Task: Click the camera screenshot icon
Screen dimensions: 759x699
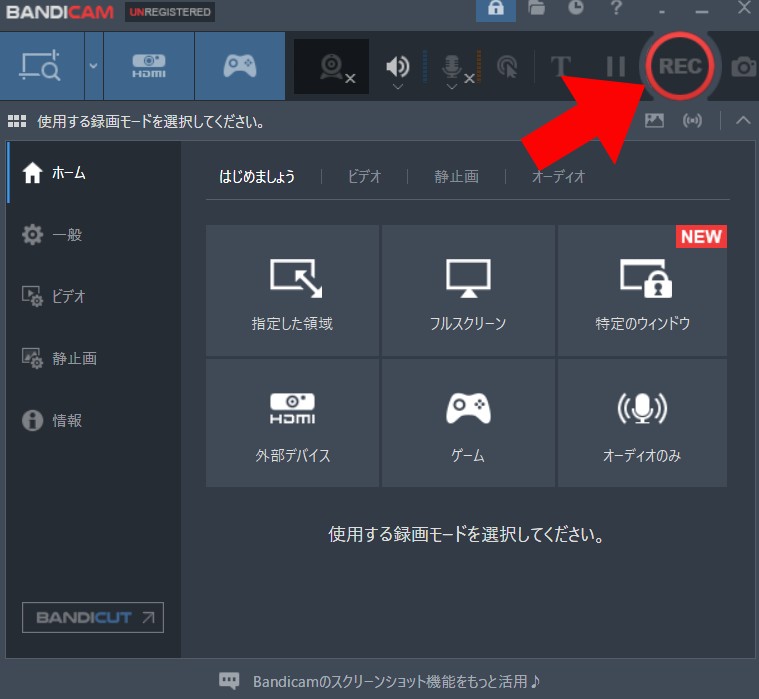Action: (744, 67)
